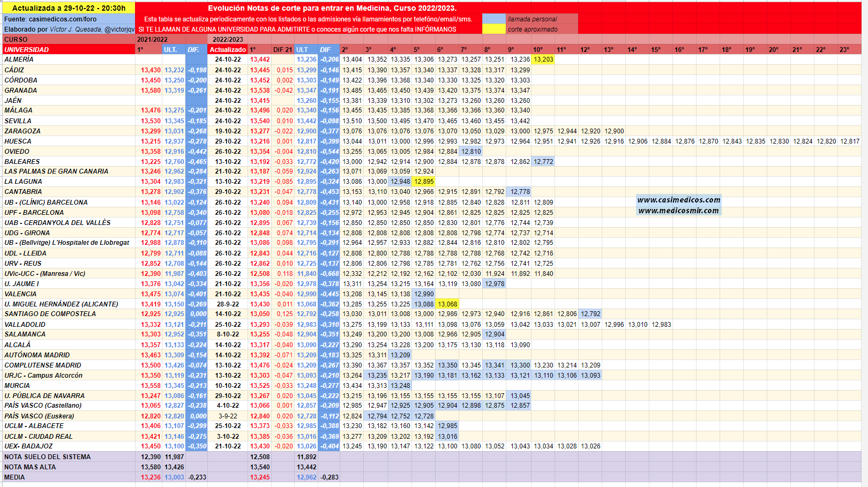Select 'UB - (CLÍNIC) BARCELONA' row label
Image resolution: width=868 pixels, height=487 pixels.
coord(69,203)
